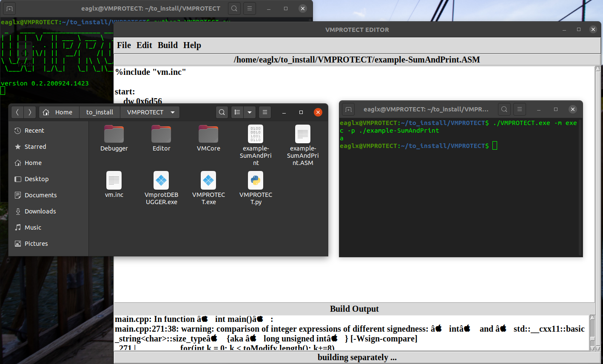Click new tab icon in background terminal

pos(10,9)
